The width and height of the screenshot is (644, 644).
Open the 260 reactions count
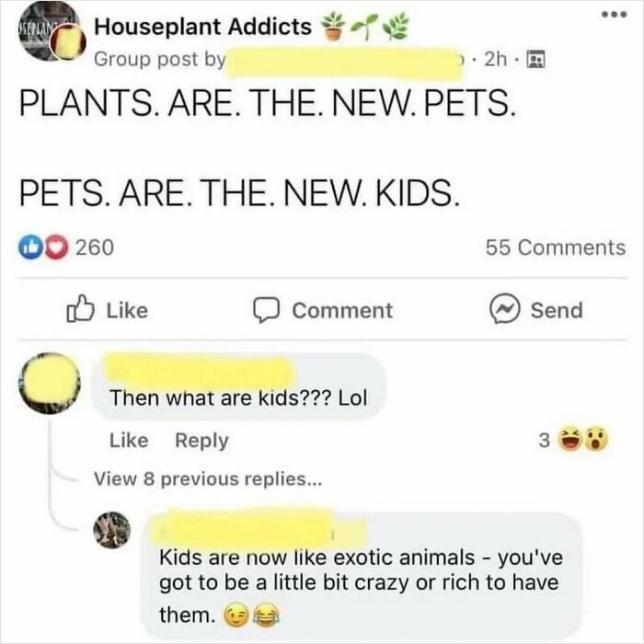tap(95, 247)
